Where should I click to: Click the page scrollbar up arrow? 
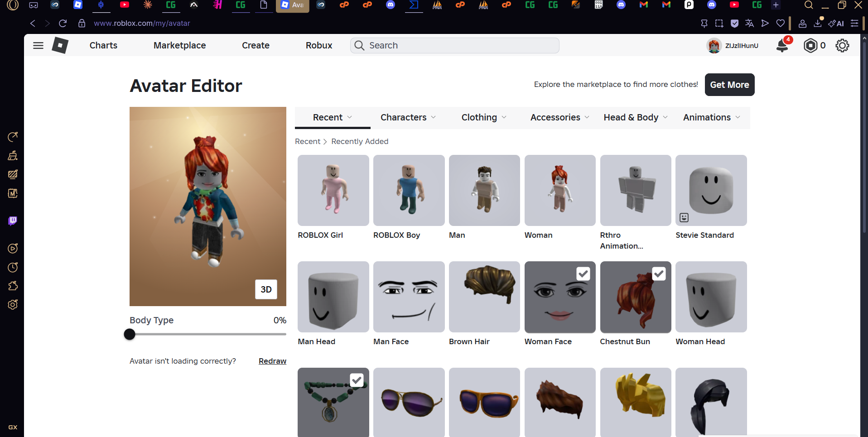[x=864, y=38]
